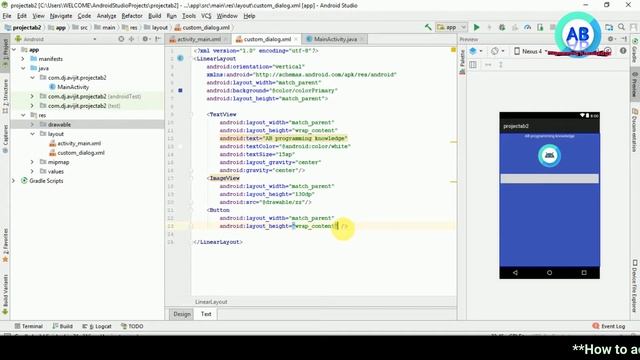Viewport: 640px width, 360px height.
Task: Open the Android profiler gauge icon
Action: 528,27
